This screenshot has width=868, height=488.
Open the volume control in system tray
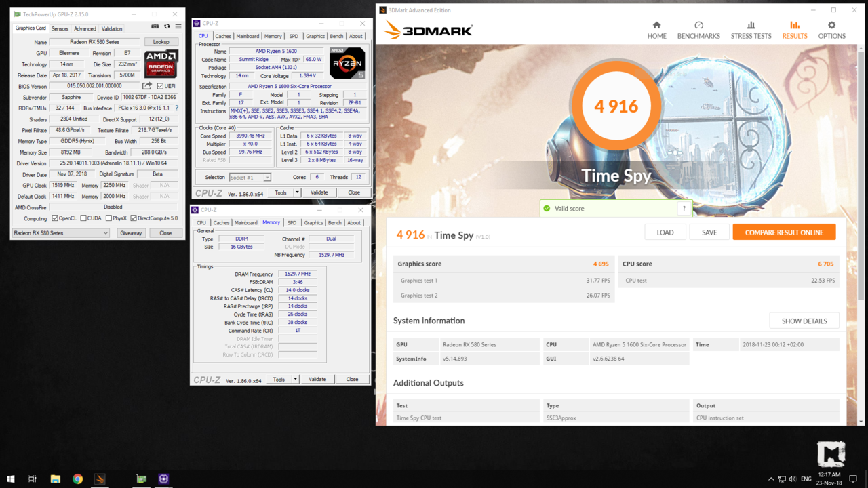[793, 479]
